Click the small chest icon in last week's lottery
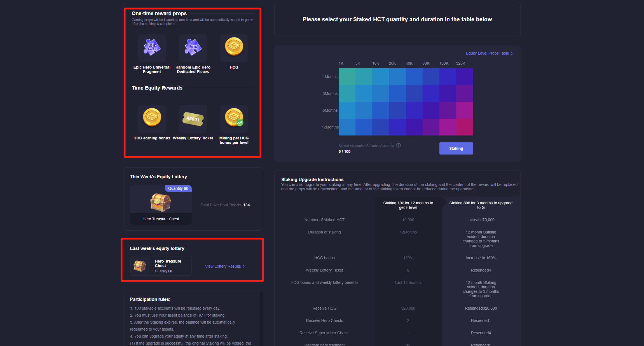This screenshot has width=644, height=346. (x=140, y=266)
